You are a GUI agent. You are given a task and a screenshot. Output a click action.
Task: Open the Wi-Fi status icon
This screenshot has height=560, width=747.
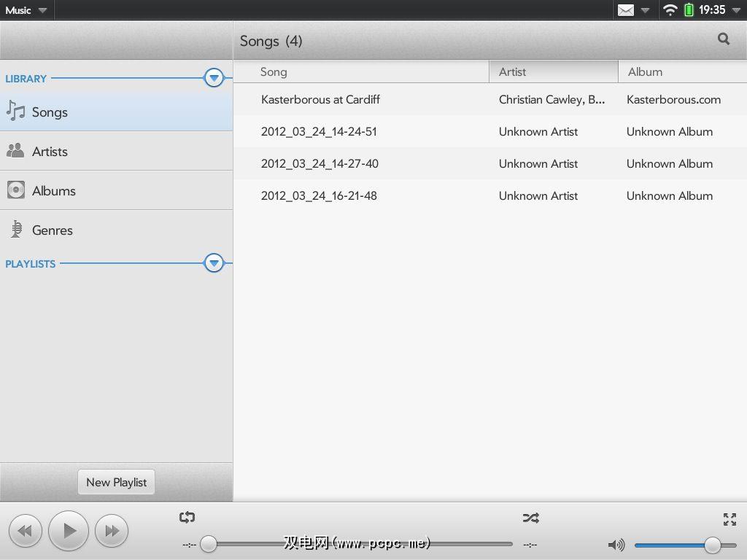[670, 10]
